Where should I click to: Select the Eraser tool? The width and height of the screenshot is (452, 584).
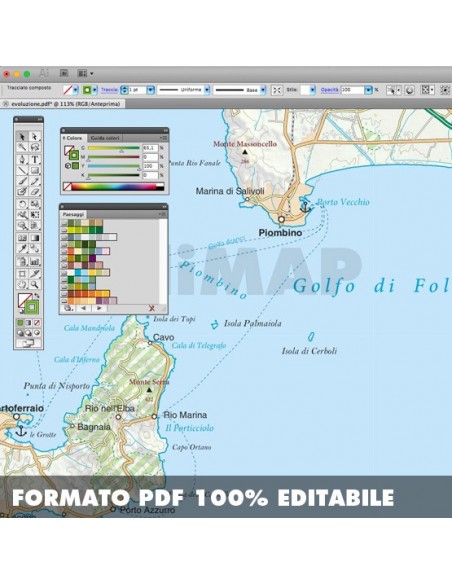point(35,192)
